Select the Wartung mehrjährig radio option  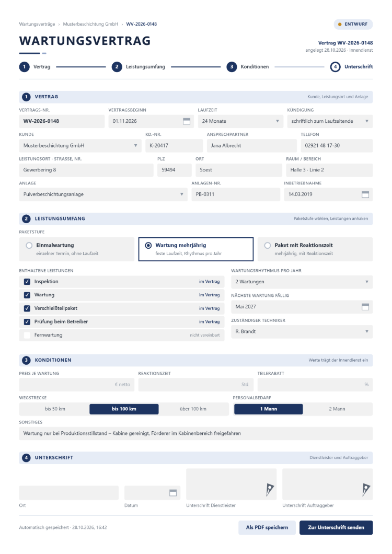[148, 246]
